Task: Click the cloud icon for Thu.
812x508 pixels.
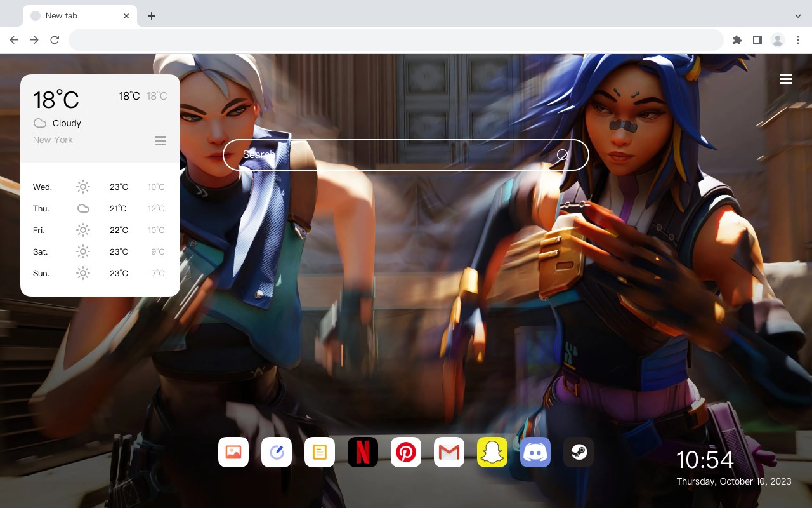Action: tap(83, 208)
